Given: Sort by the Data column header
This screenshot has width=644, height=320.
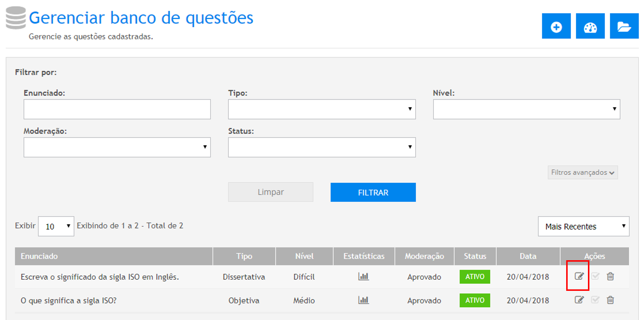Looking at the screenshot, I should point(528,256).
